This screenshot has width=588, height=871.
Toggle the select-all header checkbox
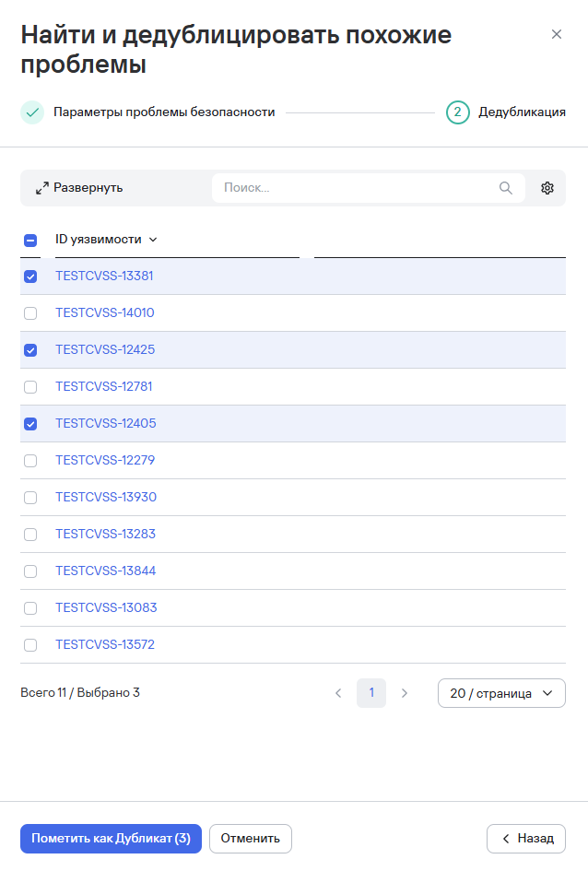coord(30,240)
